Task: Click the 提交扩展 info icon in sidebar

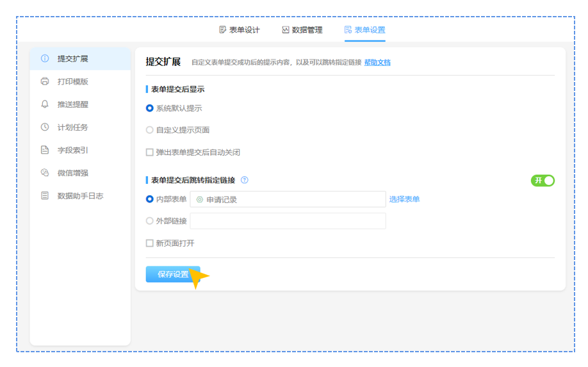Action: click(x=45, y=58)
